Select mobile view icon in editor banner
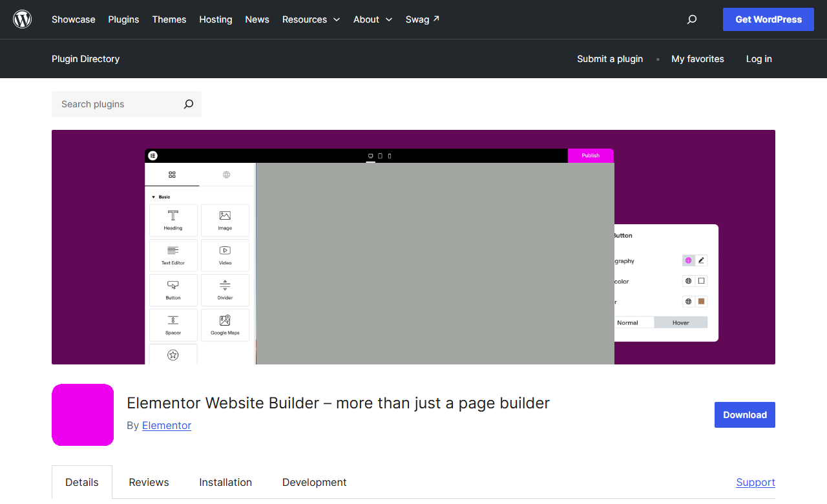This screenshot has height=504, width=827. tap(389, 156)
